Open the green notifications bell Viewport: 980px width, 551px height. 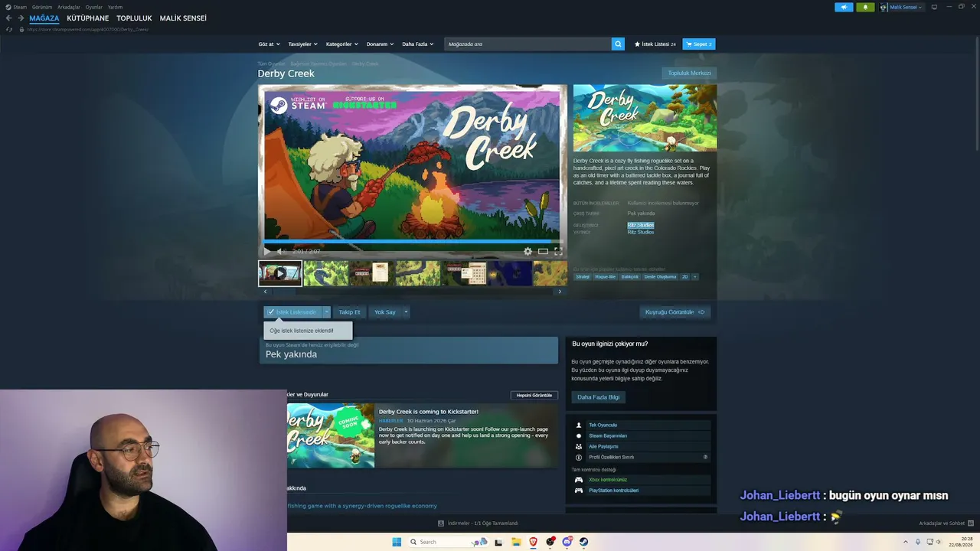click(865, 7)
